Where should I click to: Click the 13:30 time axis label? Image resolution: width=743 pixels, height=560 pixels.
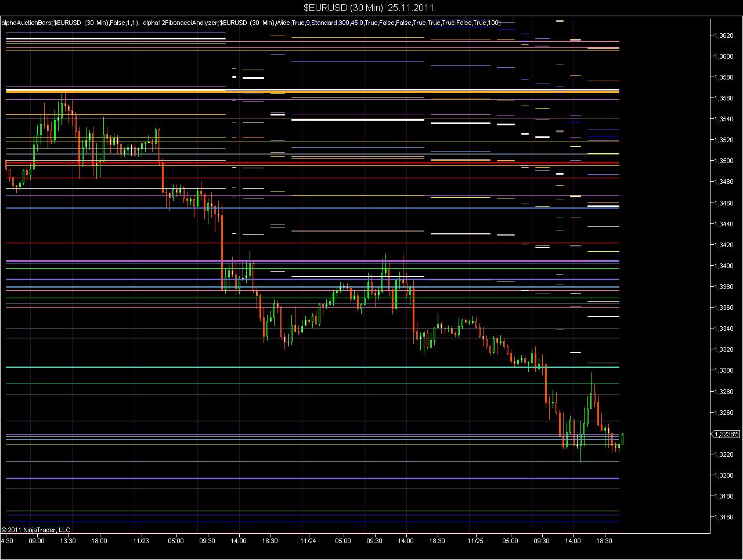[68, 541]
